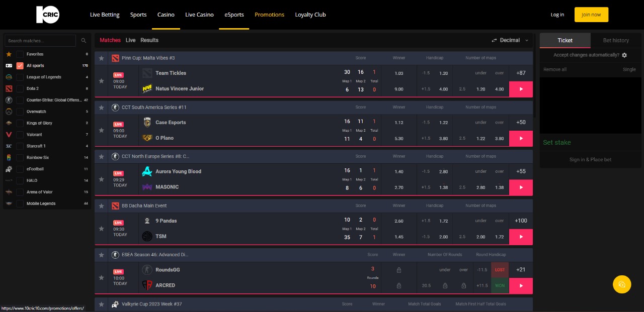Focus the Search matches input field

point(40,41)
